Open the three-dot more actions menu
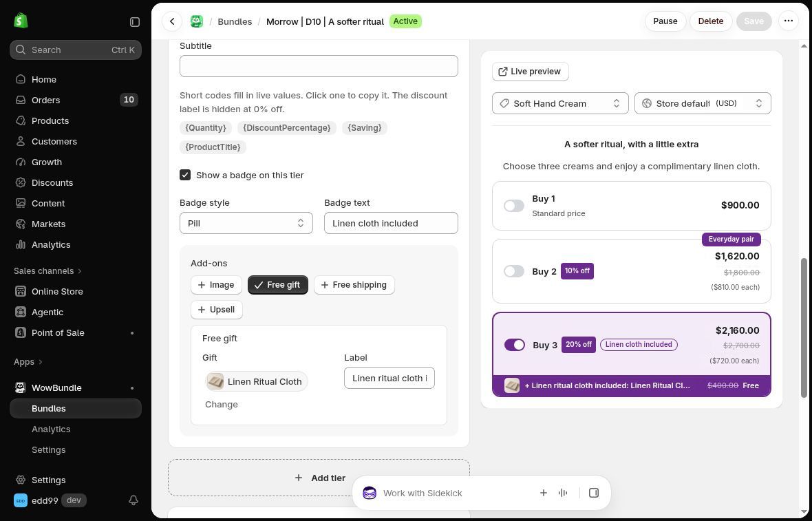The width and height of the screenshot is (812, 521). click(x=788, y=21)
